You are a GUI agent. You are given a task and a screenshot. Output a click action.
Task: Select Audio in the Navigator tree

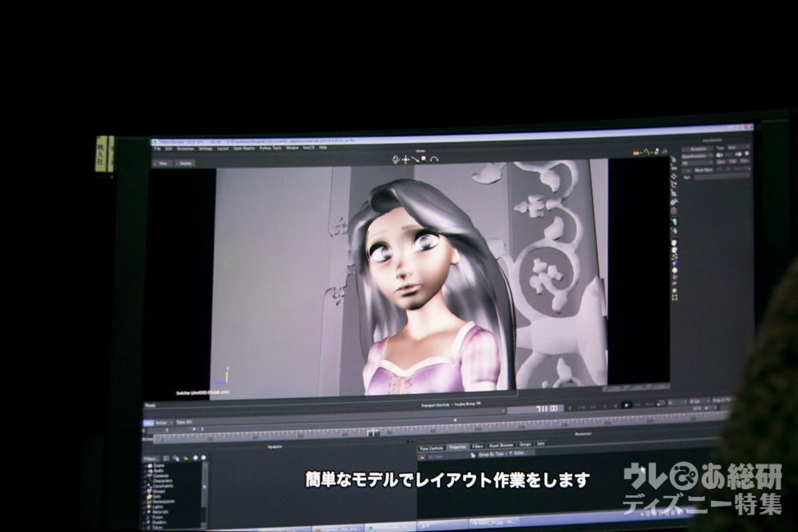point(158,471)
